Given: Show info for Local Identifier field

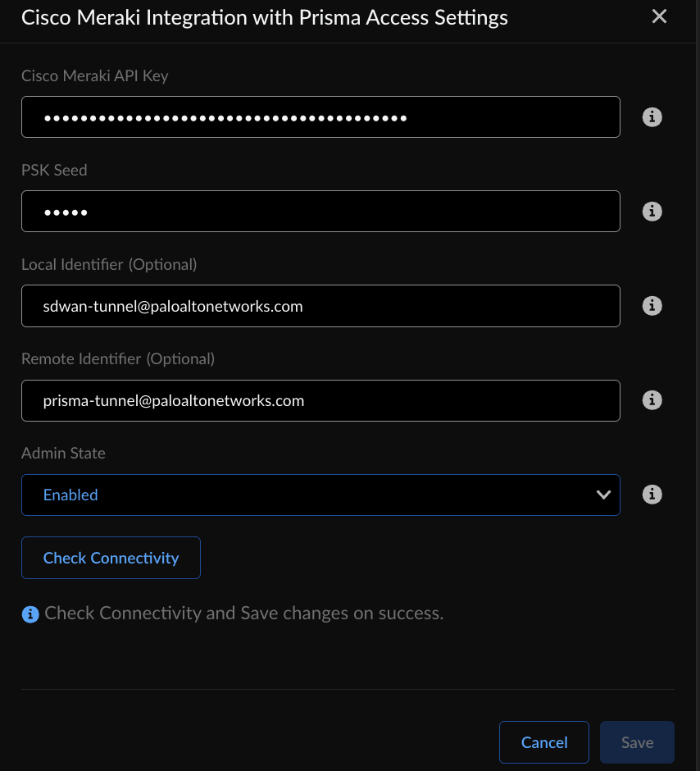Looking at the screenshot, I should pyautogui.click(x=652, y=306).
